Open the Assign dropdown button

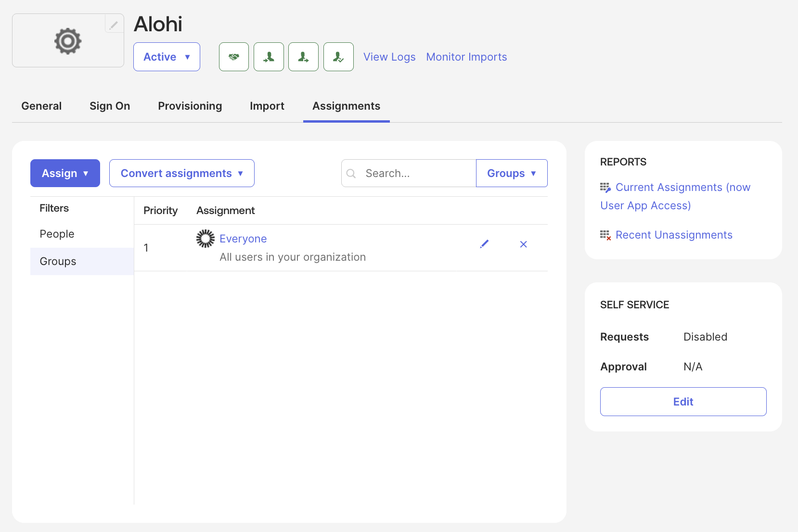coord(65,173)
